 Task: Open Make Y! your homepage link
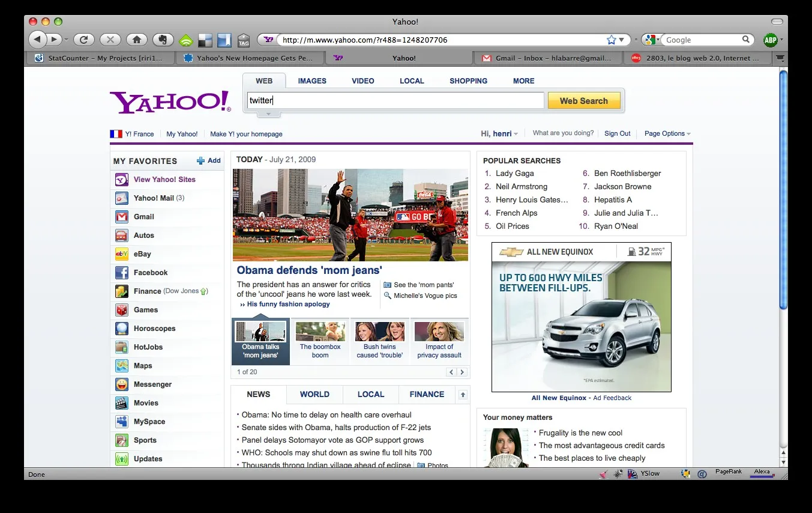point(246,134)
